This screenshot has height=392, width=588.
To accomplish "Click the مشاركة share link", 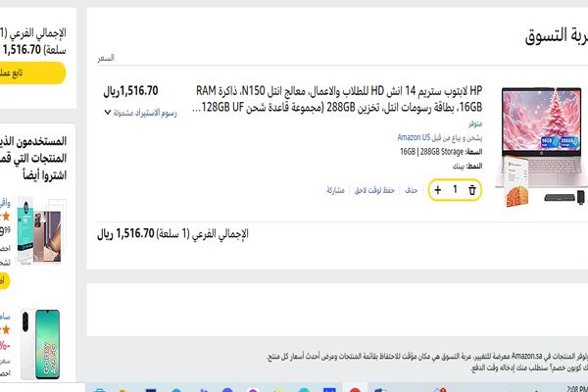I will 335,190.
